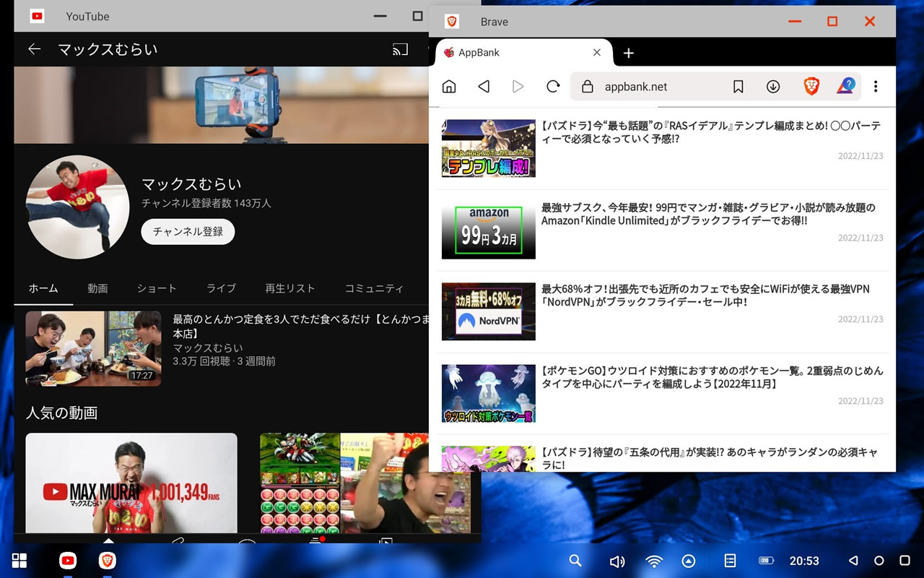This screenshot has height=578, width=924.
Task: Open the Kindle Unlimited 99円 article
Action: [708, 214]
